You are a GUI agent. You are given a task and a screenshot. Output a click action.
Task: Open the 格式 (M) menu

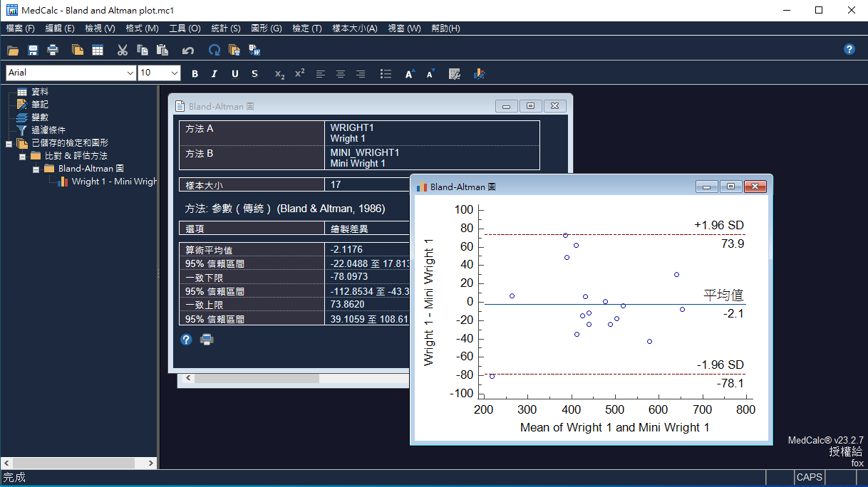[142, 28]
